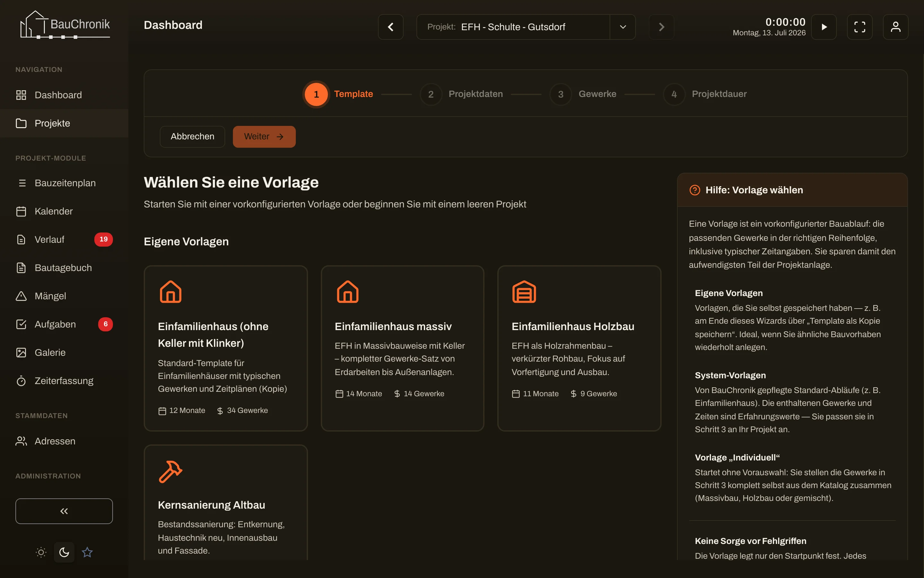Go to previous project arrow
Screen dimensions: 924x578
click(390, 27)
